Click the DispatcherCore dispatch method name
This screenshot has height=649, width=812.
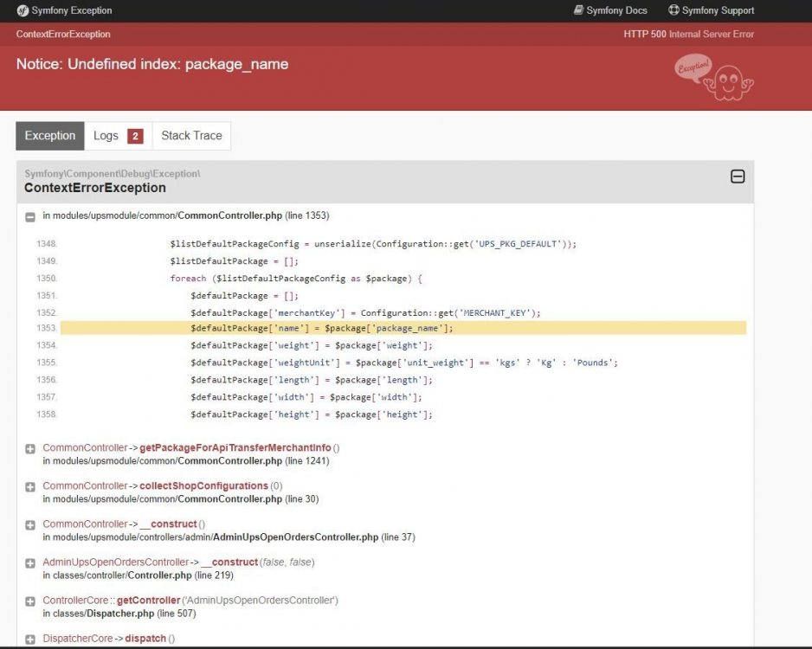click(145, 639)
